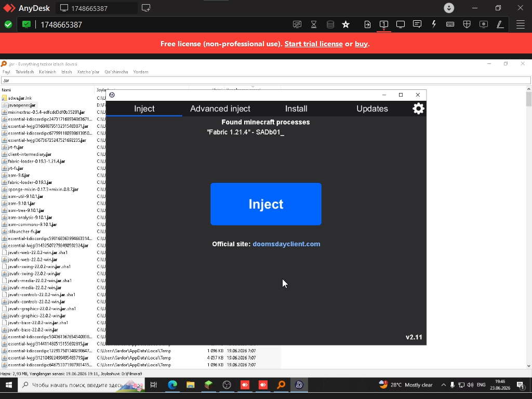Open remote notification center icon
This screenshot has height=399, width=532.
(x=521, y=385)
